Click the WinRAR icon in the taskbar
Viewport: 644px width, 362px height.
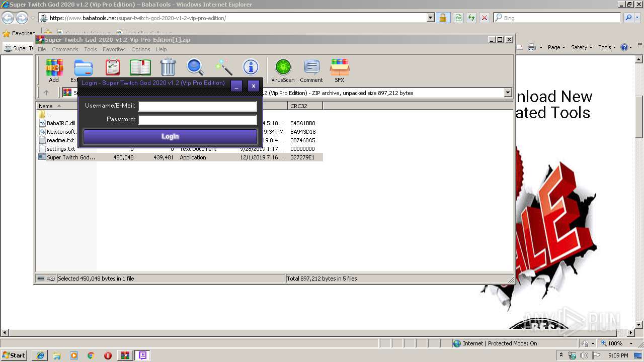[x=125, y=355]
